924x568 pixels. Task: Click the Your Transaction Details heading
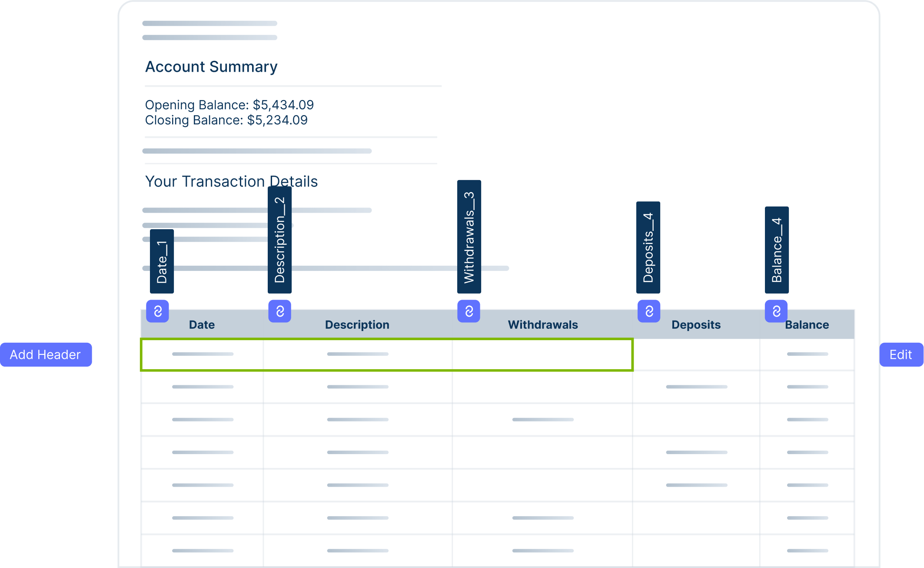(x=231, y=181)
